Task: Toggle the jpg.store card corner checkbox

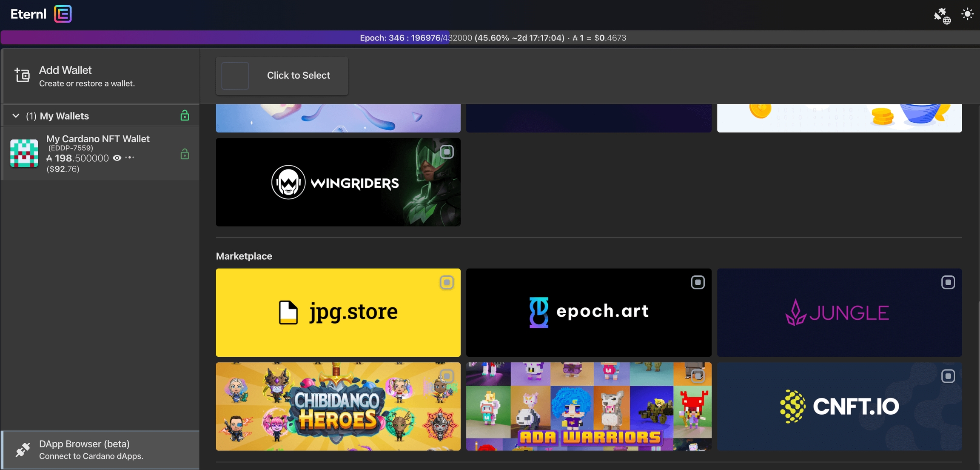Action: 446,282
